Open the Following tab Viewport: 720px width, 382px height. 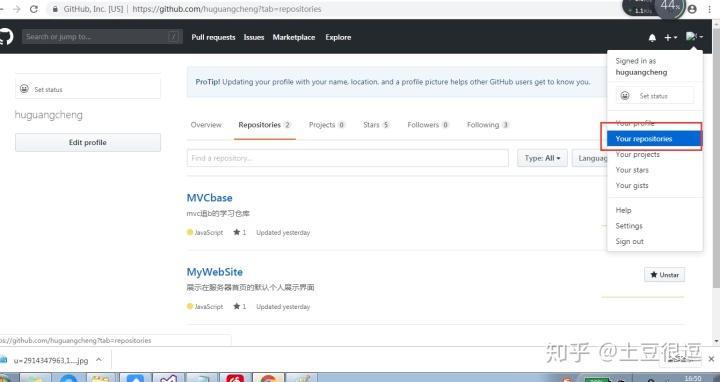pyautogui.click(x=487, y=125)
